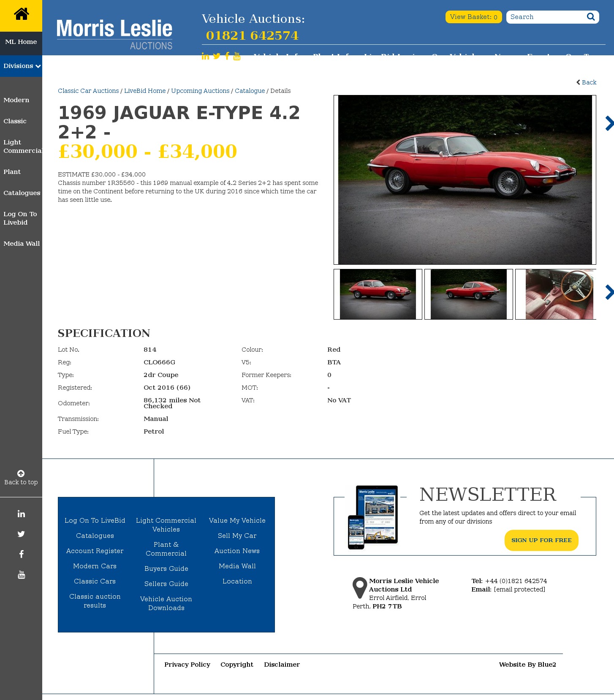Image resolution: width=614 pixels, height=700 pixels.
Task: Open Disclaimer link
Action: 282,665
